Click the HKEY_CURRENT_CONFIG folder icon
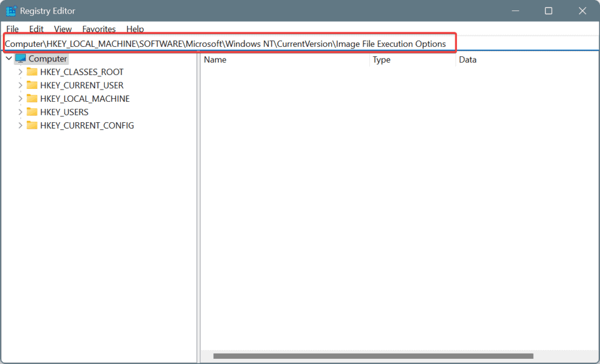This screenshot has height=364, width=600. [32, 125]
